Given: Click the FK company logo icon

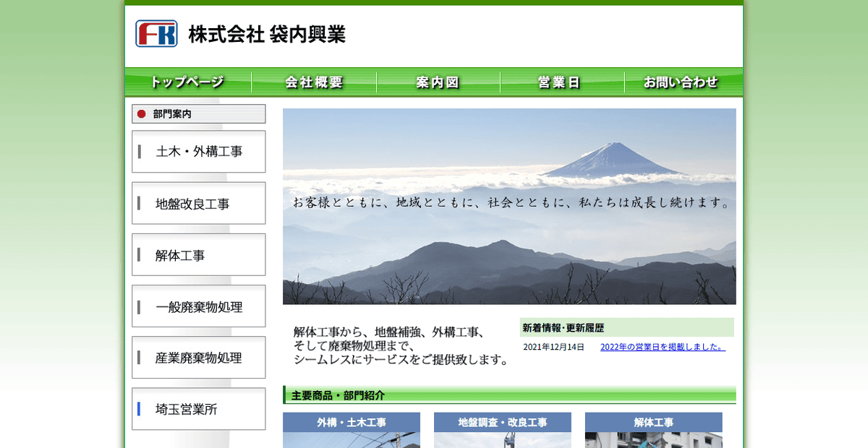Looking at the screenshot, I should click(x=156, y=32).
